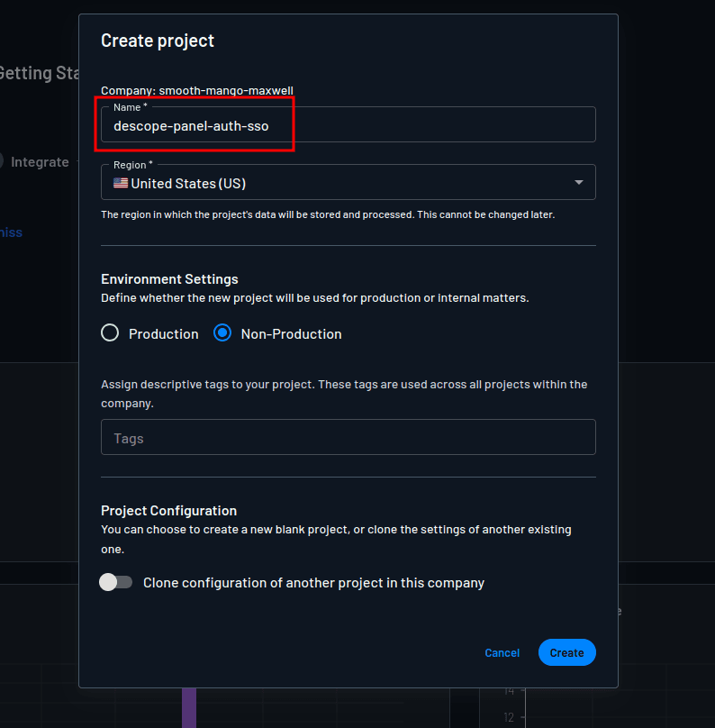This screenshot has height=728, width=715.
Task: Click the Integrate label in the sidebar
Action: pyautogui.click(x=41, y=162)
